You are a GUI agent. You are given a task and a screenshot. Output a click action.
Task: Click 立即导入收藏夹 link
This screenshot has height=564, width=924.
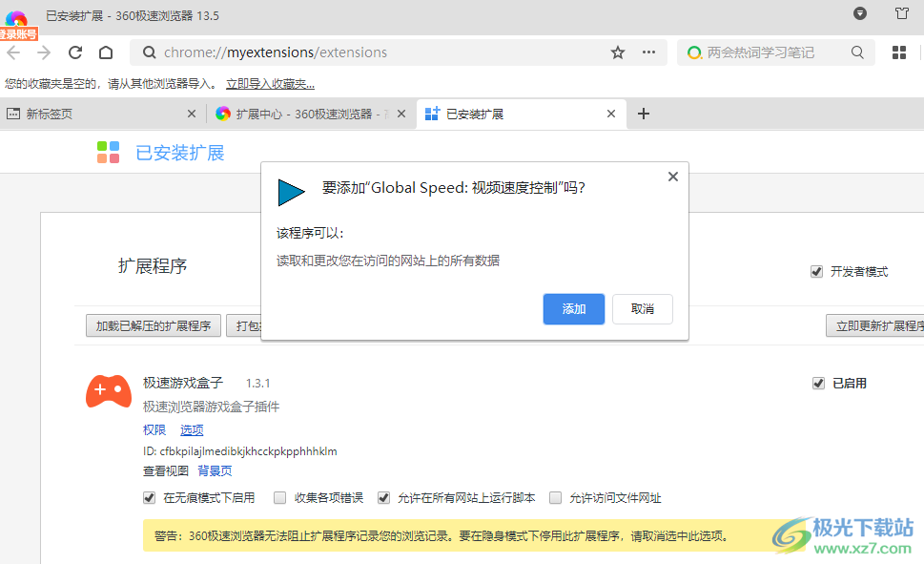coord(270,84)
